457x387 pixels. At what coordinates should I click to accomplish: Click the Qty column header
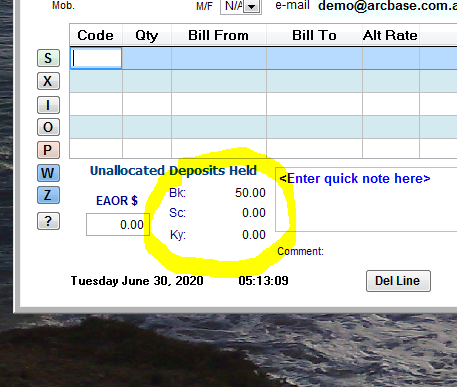click(x=147, y=35)
